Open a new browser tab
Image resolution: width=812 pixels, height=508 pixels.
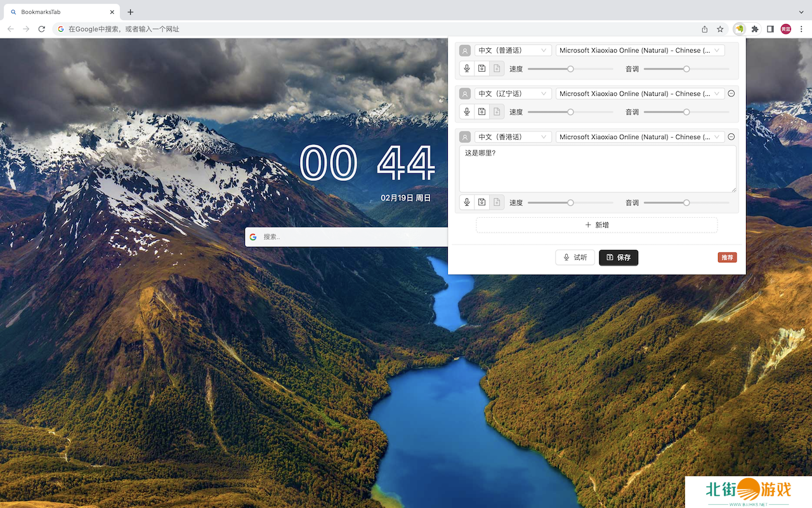131,12
